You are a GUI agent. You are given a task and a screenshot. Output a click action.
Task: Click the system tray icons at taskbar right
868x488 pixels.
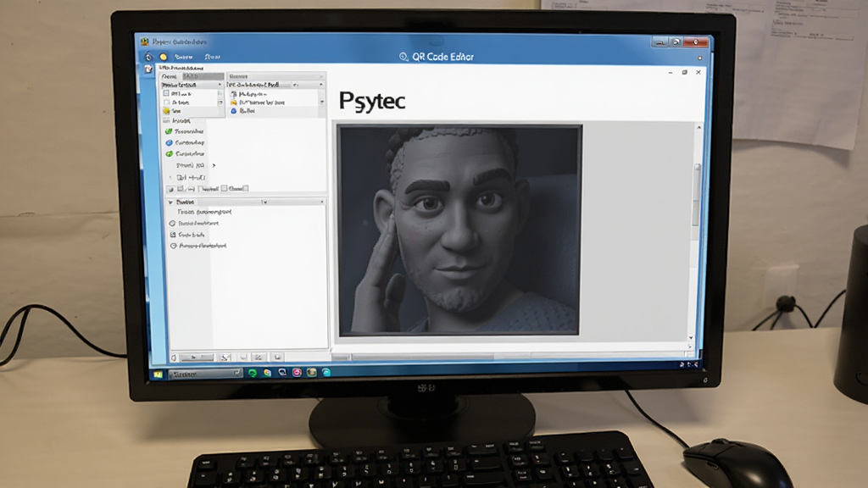[688, 364]
